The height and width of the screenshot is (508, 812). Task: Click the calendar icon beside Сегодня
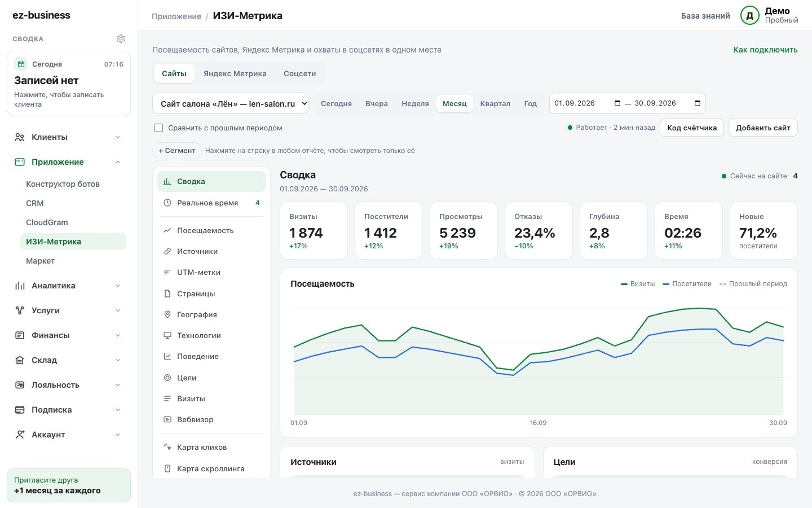click(x=21, y=64)
